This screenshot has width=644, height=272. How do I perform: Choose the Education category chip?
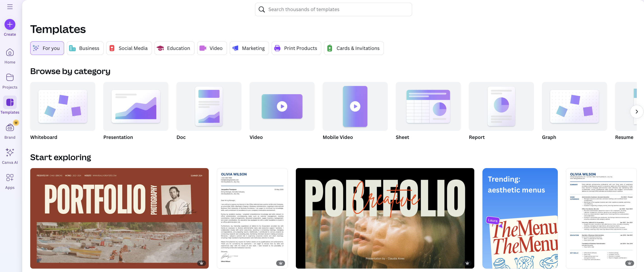tap(174, 48)
